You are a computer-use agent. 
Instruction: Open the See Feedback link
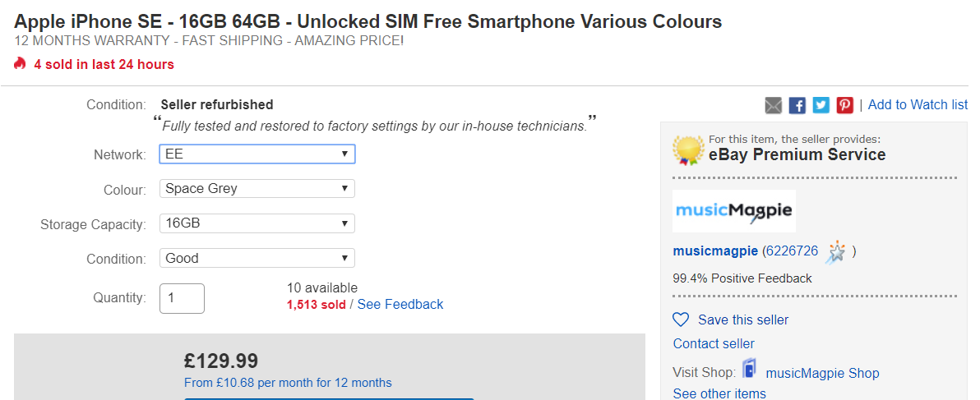pyautogui.click(x=400, y=305)
